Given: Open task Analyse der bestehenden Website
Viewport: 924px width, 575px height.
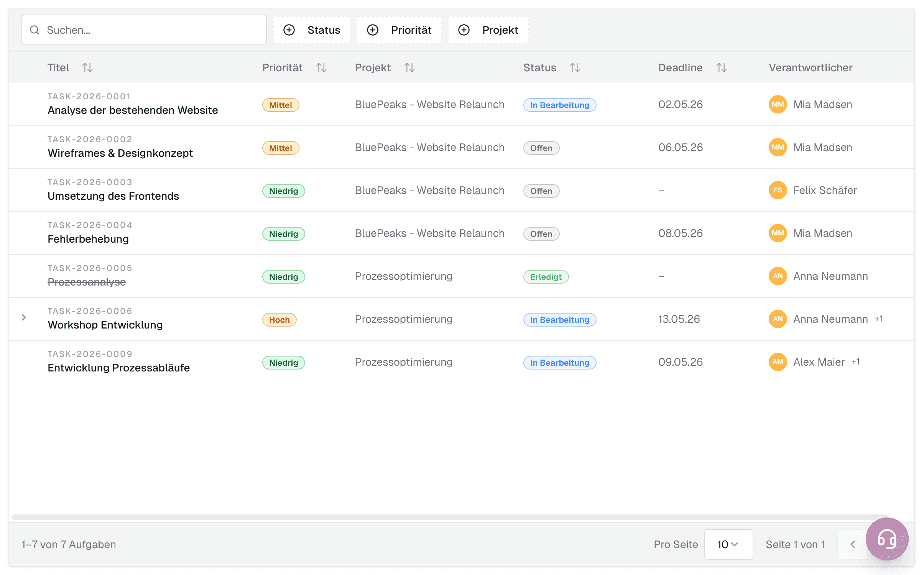Looking at the screenshot, I should pos(133,110).
